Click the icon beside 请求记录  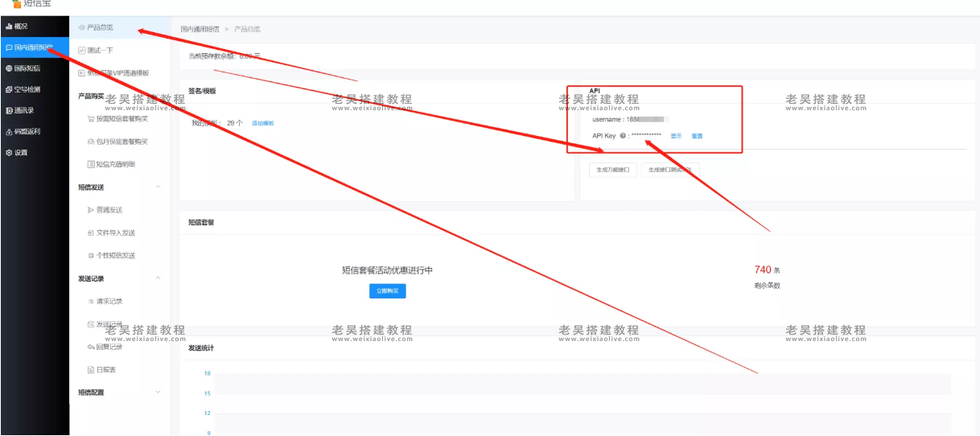coord(91,301)
